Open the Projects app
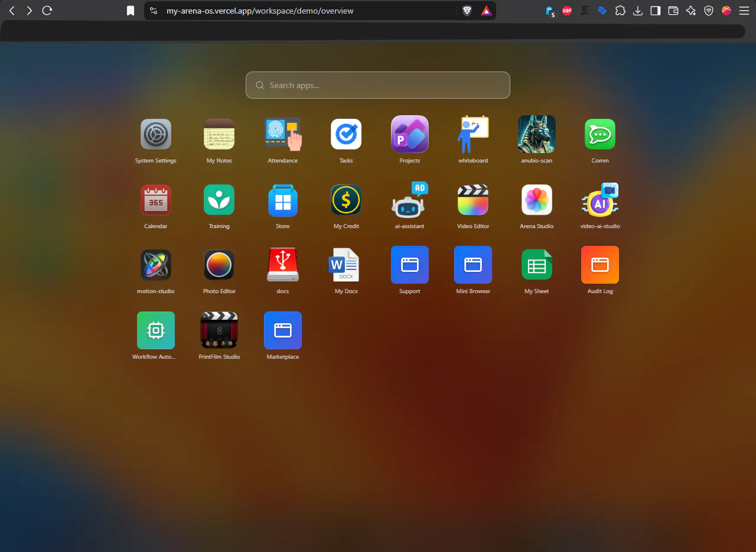This screenshot has width=756, height=552. coord(410,134)
